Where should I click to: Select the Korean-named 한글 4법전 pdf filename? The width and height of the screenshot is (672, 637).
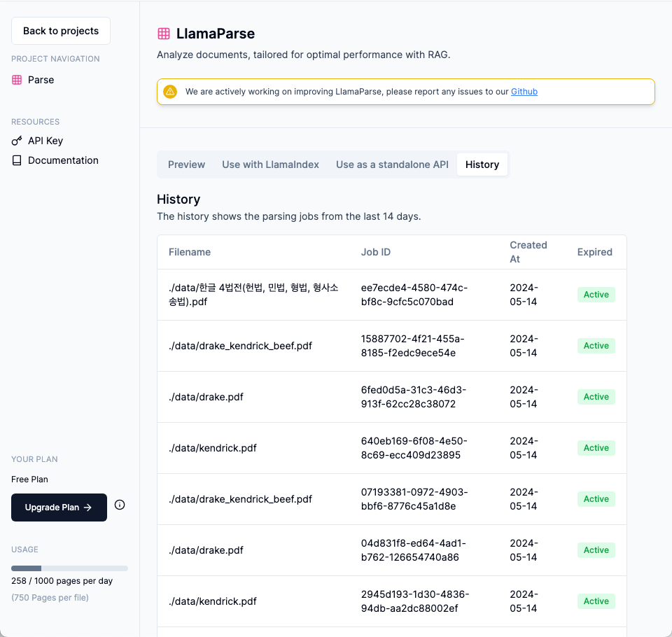253,295
